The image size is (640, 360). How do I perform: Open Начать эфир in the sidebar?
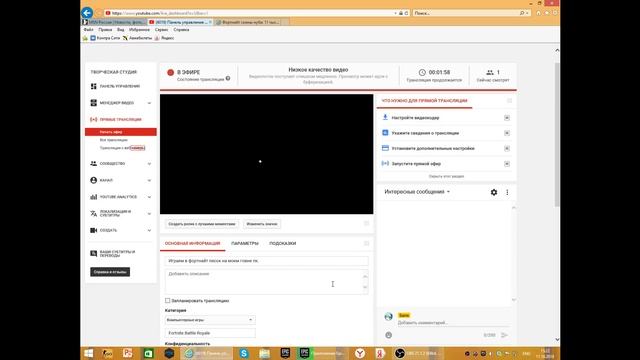pos(121,132)
